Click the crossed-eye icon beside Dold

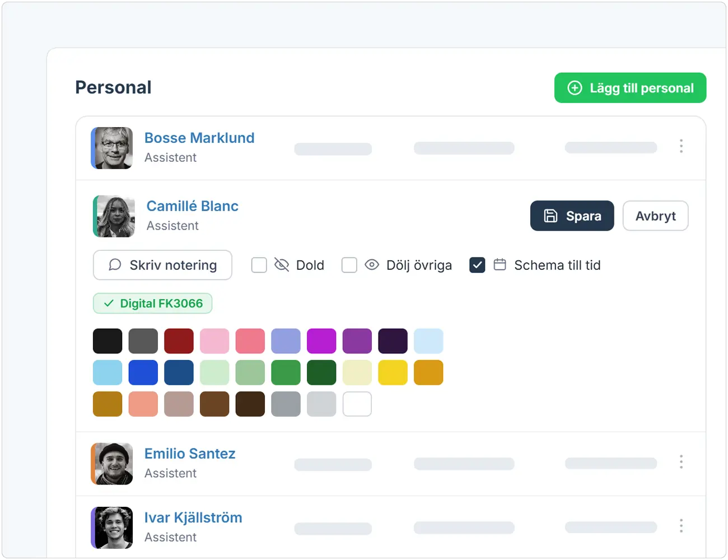point(282,265)
